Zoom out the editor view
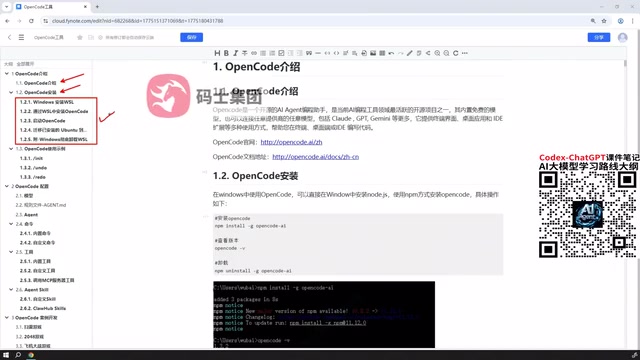Screen dimensions: 640x360 446,53
